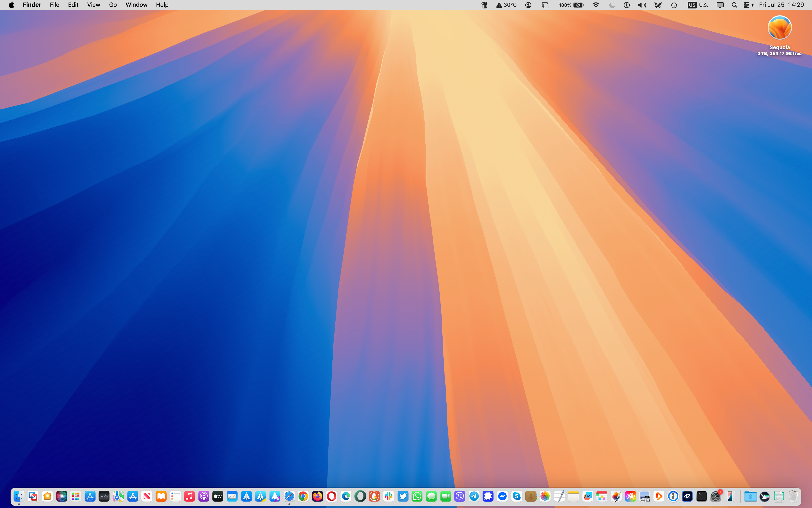Viewport: 812px width, 508px height.
Task: Launch Fantastical calendar from the Dock
Action: pos(602,496)
